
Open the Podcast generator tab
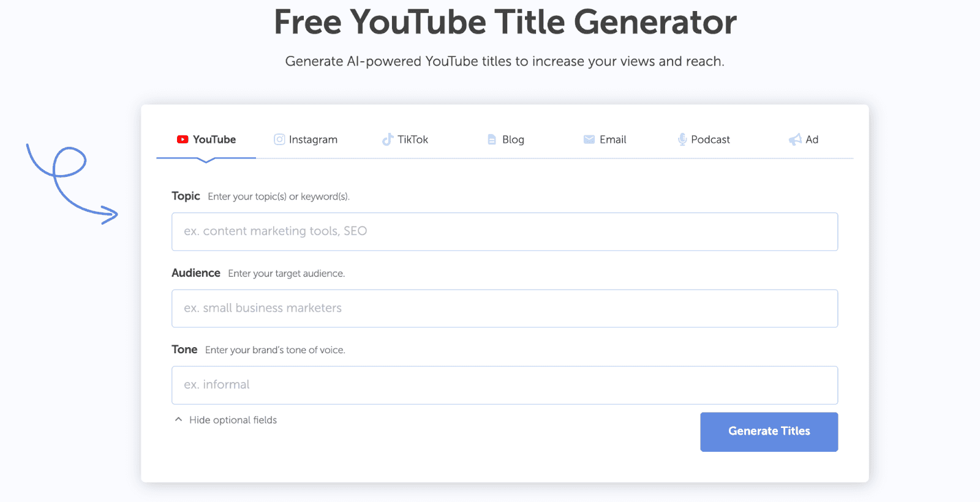[710, 140]
